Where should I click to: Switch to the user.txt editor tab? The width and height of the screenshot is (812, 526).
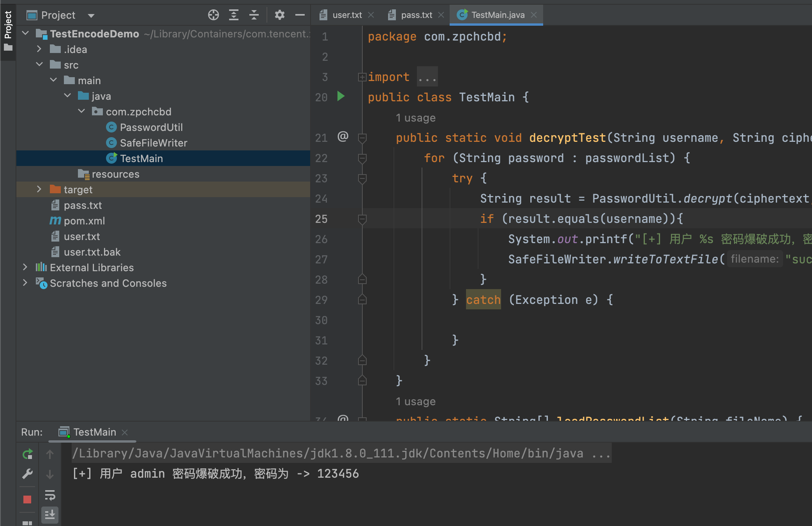point(347,15)
